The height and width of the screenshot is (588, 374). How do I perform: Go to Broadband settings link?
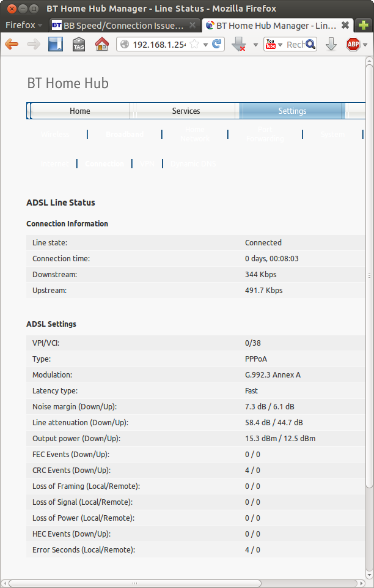pos(125,134)
